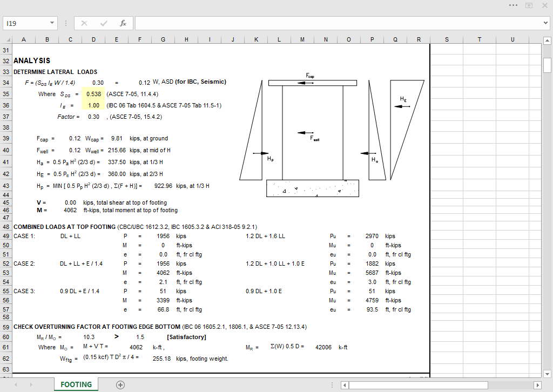The width and height of the screenshot is (553, 392).
Task: Click the next sheet navigation arrow
Action: 31,385
